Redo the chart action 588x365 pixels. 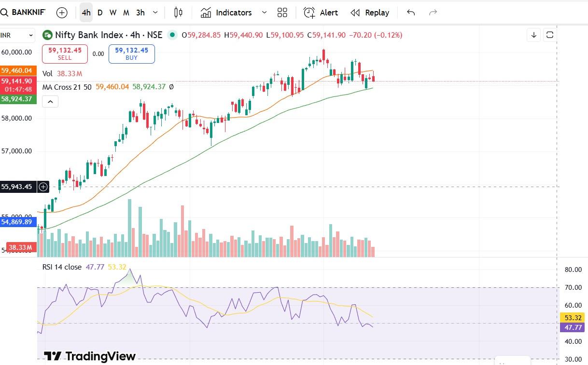pos(433,13)
